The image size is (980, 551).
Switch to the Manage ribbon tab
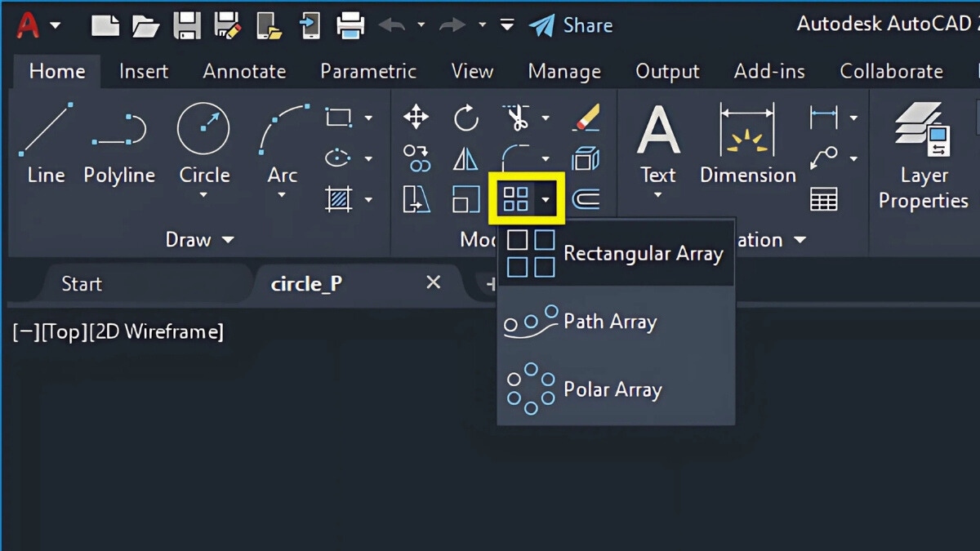pos(564,72)
